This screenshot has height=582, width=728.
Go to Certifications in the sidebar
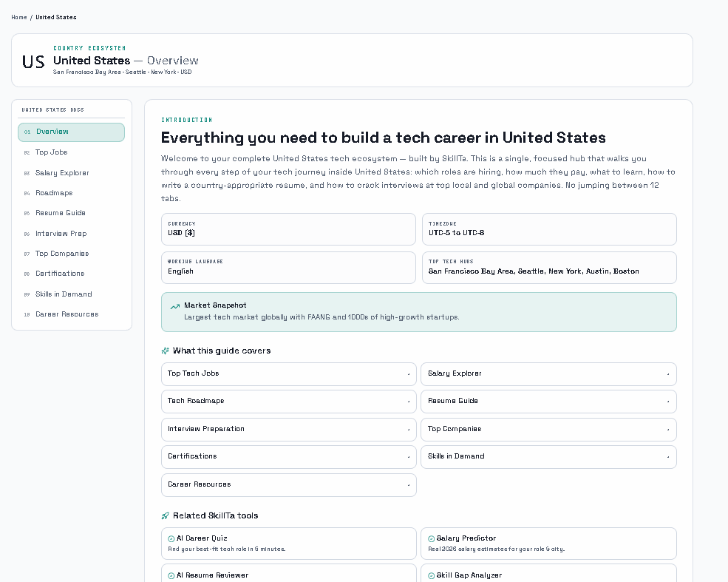[72, 274]
